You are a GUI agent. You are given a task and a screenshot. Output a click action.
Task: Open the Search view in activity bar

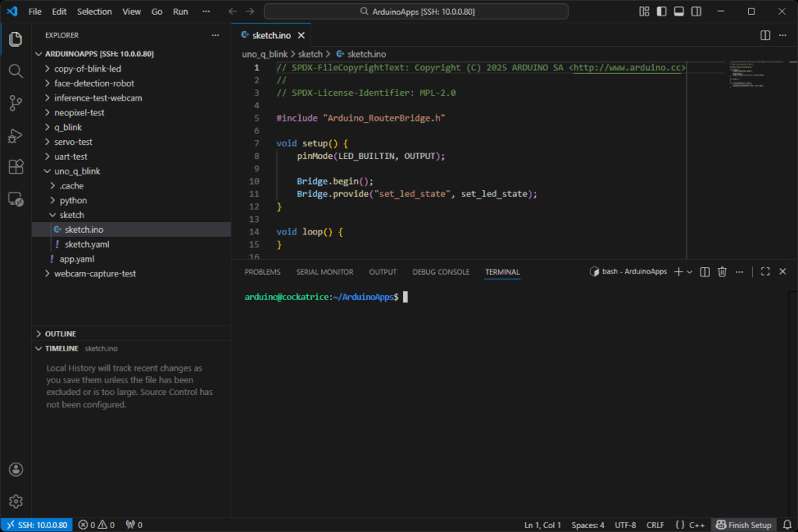click(x=16, y=71)
